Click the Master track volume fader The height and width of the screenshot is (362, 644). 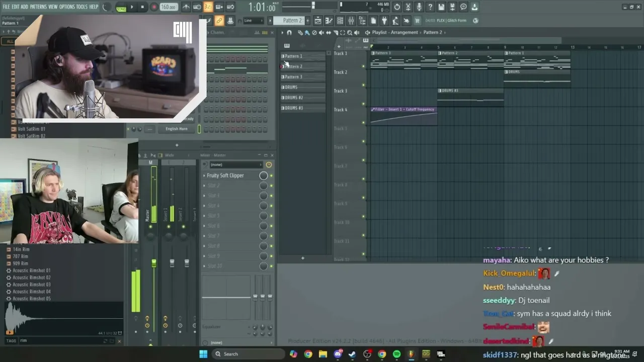[x=154, y=263]
